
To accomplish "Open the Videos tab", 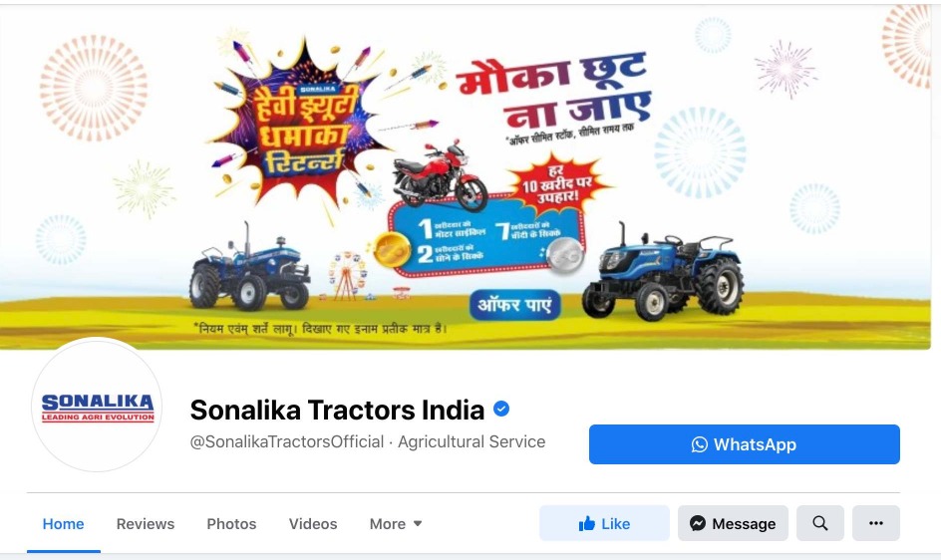I will 313,524.
